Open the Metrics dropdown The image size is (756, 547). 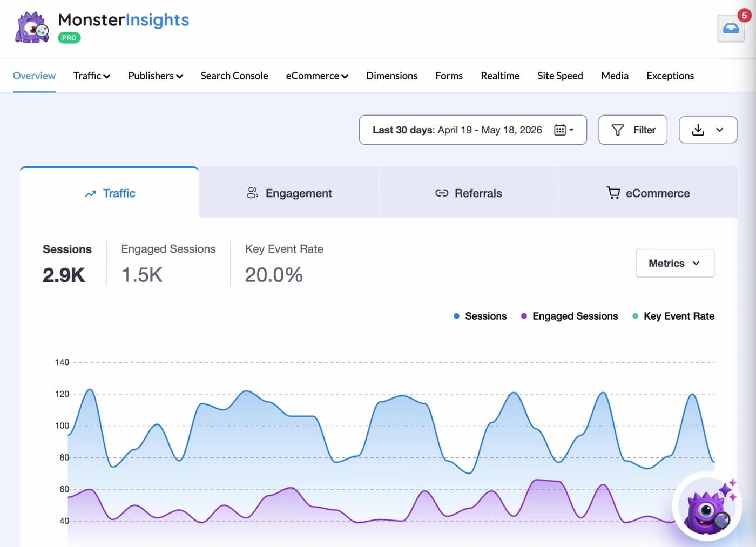click(675, 263)
